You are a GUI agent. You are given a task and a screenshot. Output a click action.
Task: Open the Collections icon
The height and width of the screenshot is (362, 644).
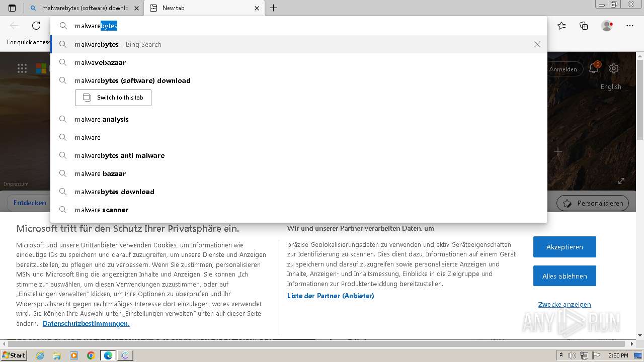coord(584,26)
